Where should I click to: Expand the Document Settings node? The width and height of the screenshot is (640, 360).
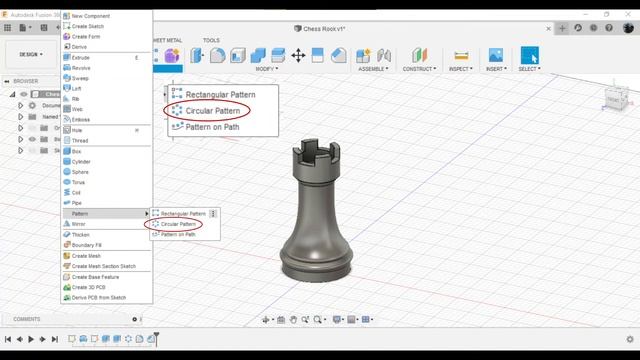point(20,106)
